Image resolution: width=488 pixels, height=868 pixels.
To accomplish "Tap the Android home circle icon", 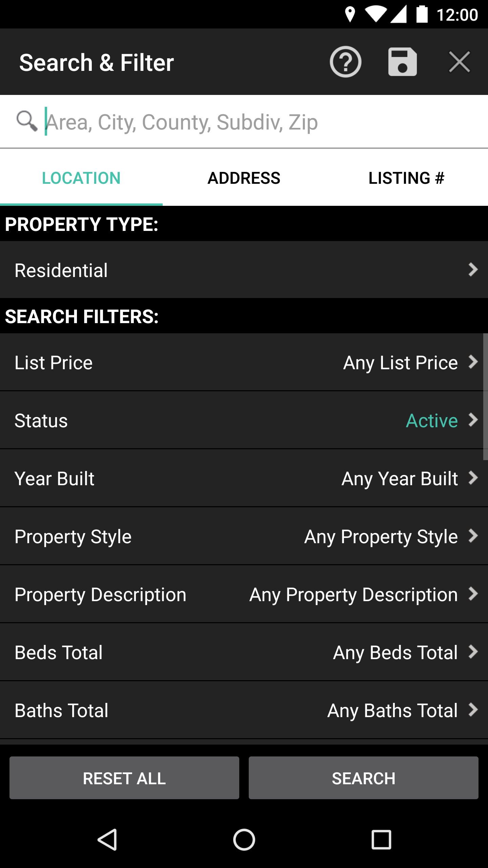I will [x=244, y=840].
